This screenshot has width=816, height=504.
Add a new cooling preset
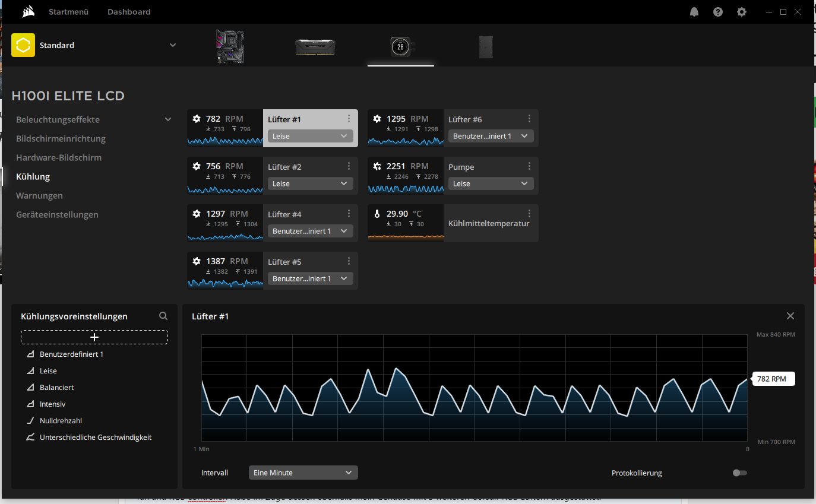[x=94, y=337]
